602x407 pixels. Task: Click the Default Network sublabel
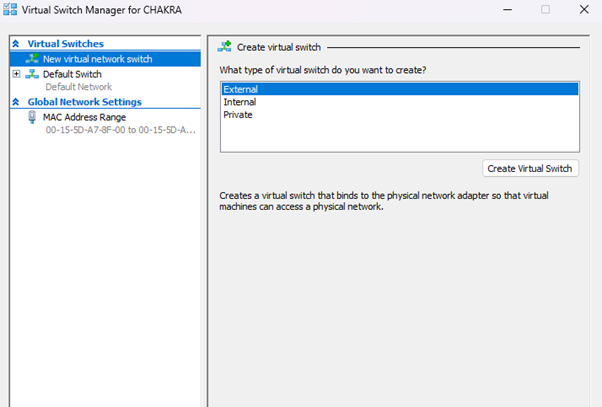(x=79, y=87)
